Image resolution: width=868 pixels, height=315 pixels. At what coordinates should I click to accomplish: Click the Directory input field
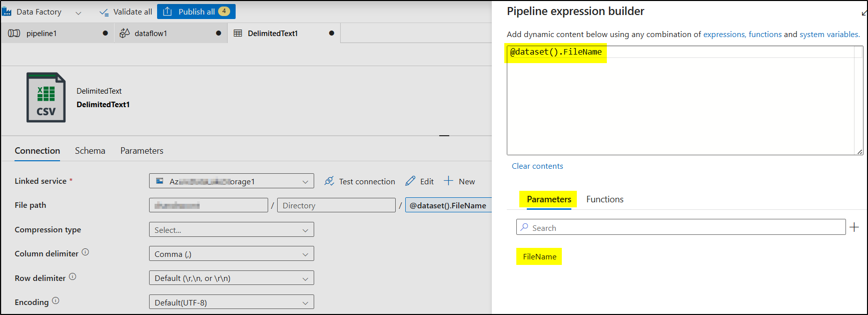point(336,205)
